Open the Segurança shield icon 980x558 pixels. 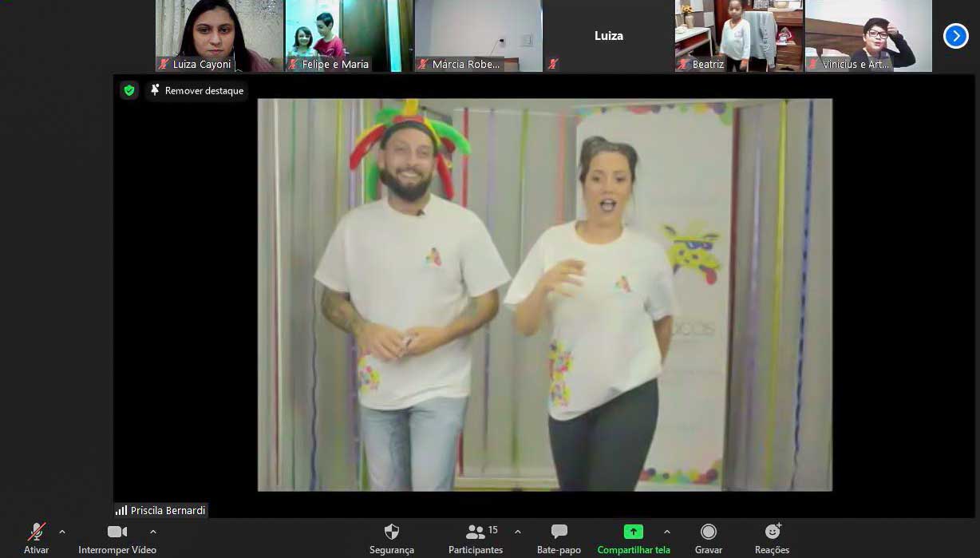point(391,532)
